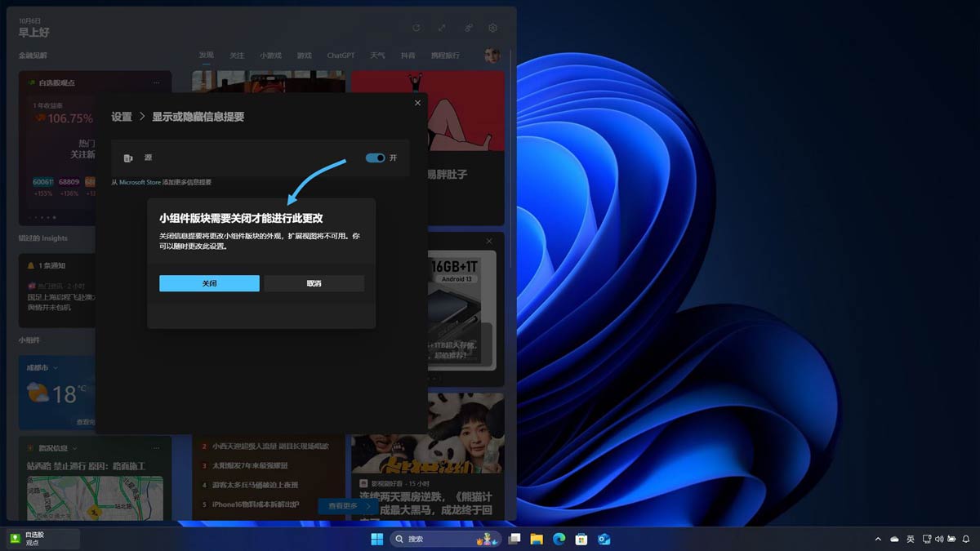Cancel the change with 取消 button
Image resolution: width=980 pixels, height=551 pixels.
[314, 283]
